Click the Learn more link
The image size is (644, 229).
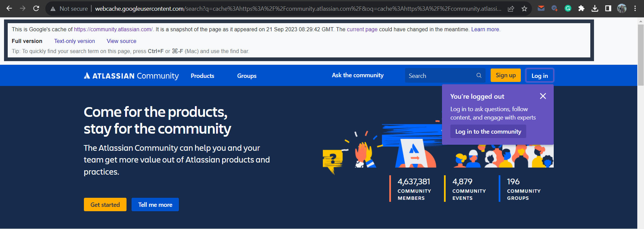[x=485, y=29]
